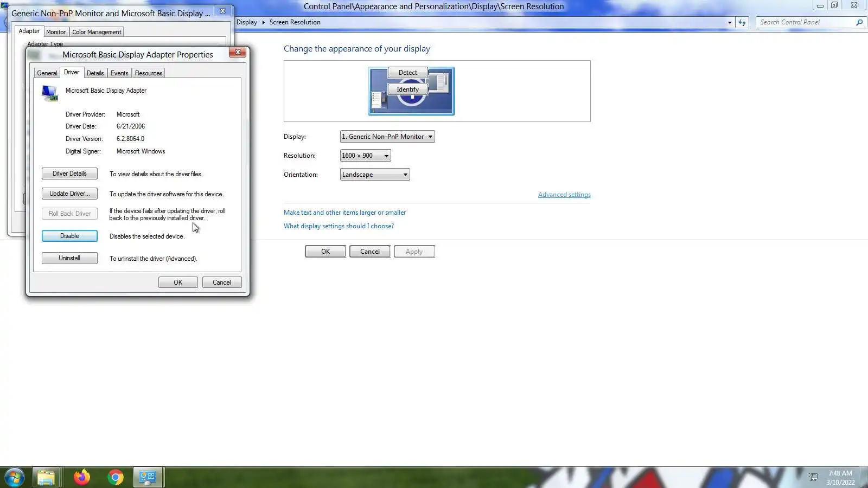Open Firefox from the taskbar
Image resolution: width=868 pixels, height=488 pixels.
pos(82,477)
